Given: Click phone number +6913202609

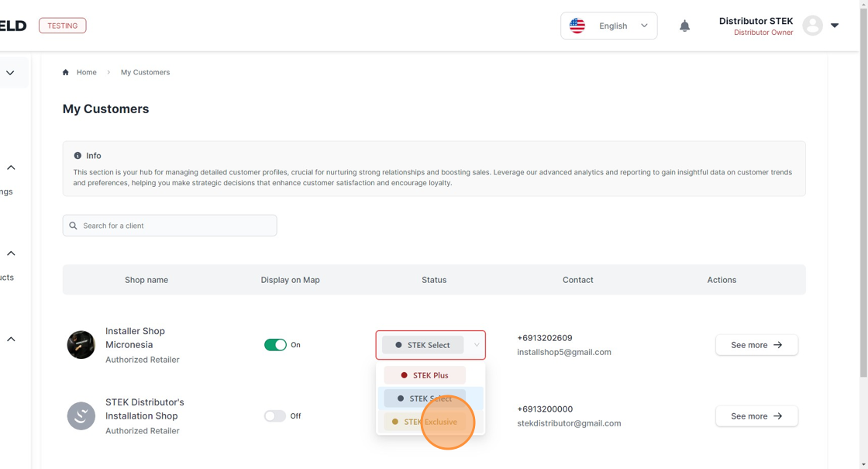Looking at the screenshot, I should coord(545,338).
